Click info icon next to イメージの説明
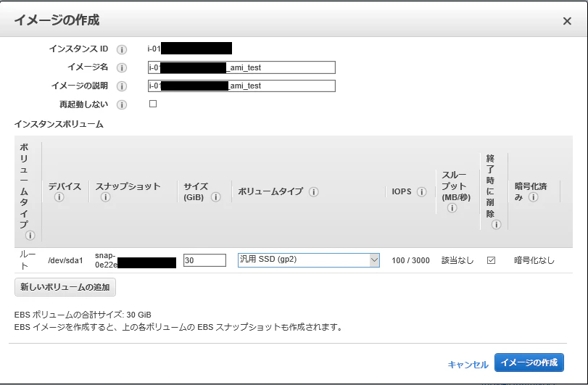This screenshot has width=588, height=385. point(122,86)
